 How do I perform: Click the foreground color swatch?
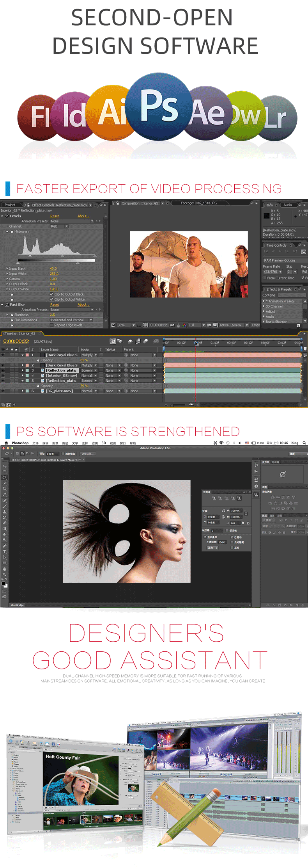point(4,583)
